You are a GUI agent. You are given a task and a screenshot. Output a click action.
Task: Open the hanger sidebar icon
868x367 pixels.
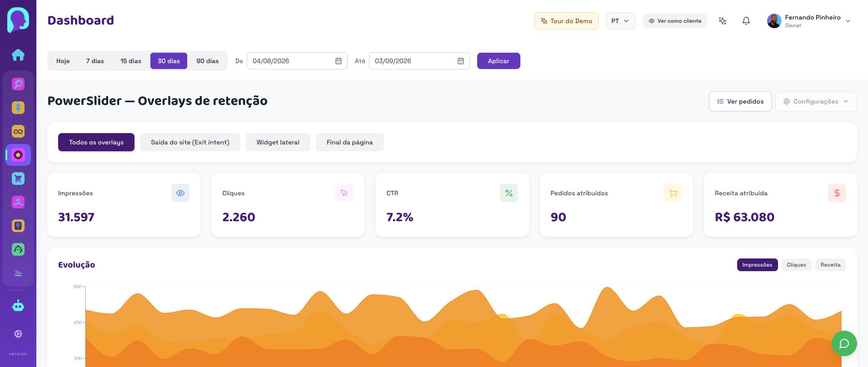pyautogui.click(x=18, y=202)
